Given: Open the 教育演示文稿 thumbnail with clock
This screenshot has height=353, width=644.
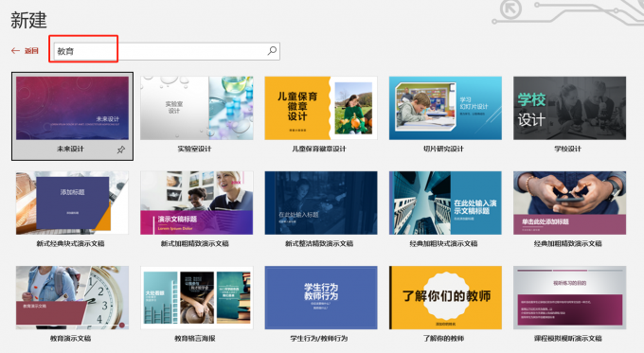Looking at the screenshot, I should [72, 297].
